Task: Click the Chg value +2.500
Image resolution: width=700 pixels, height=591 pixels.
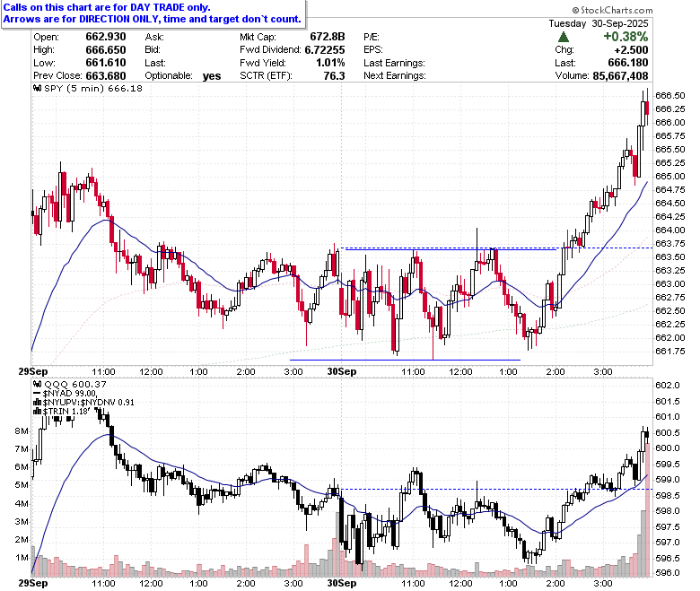Action: coord(631,50)
